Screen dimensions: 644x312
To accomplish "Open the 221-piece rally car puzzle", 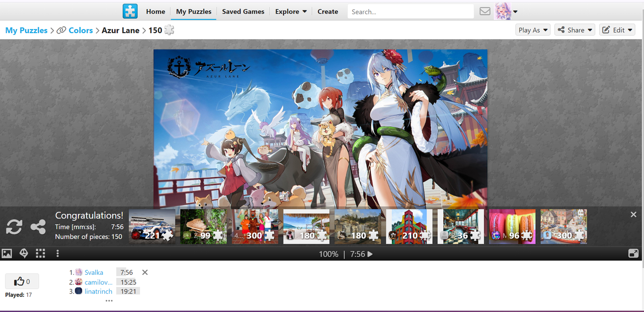I will (x=152, y=227).
